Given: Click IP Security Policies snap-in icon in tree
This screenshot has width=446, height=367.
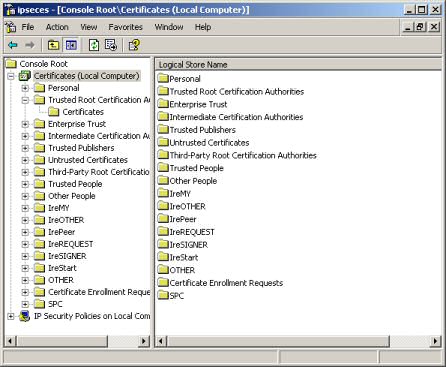Looking at the screenshot, I should coord(25,316).
